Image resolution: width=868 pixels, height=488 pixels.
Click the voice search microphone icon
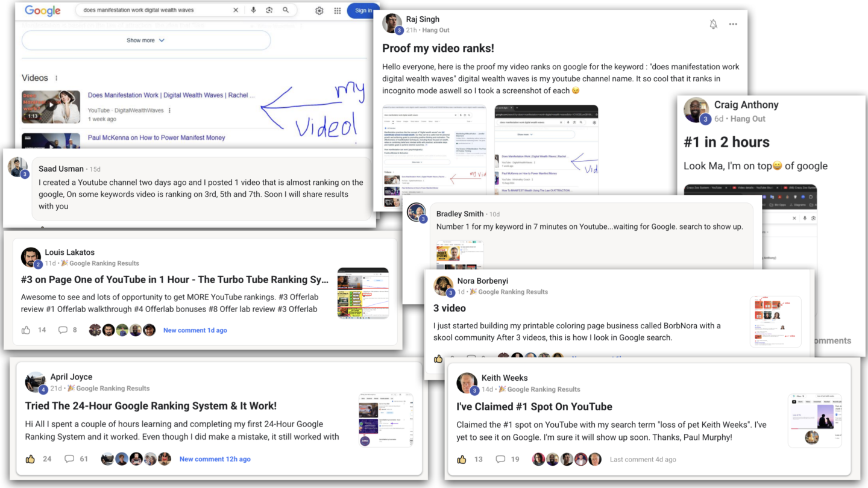pyautogui.click(x=253, y=10)
